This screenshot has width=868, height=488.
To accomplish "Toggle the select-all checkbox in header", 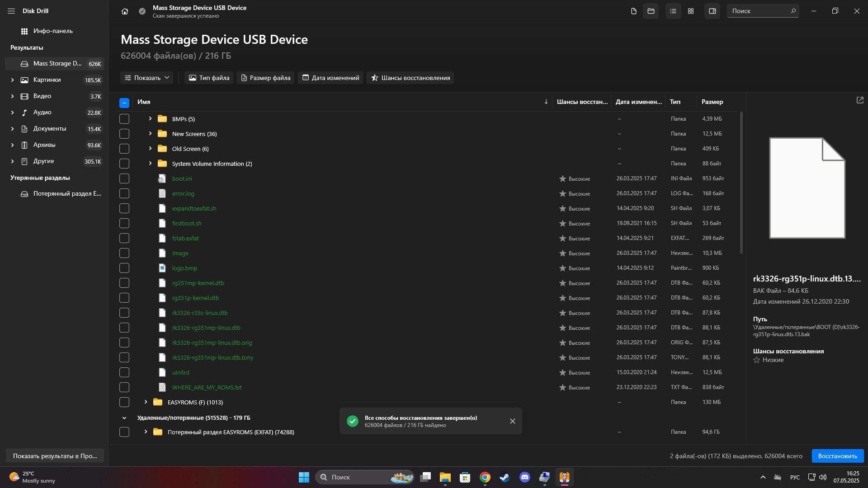I will tap(124, 103).
